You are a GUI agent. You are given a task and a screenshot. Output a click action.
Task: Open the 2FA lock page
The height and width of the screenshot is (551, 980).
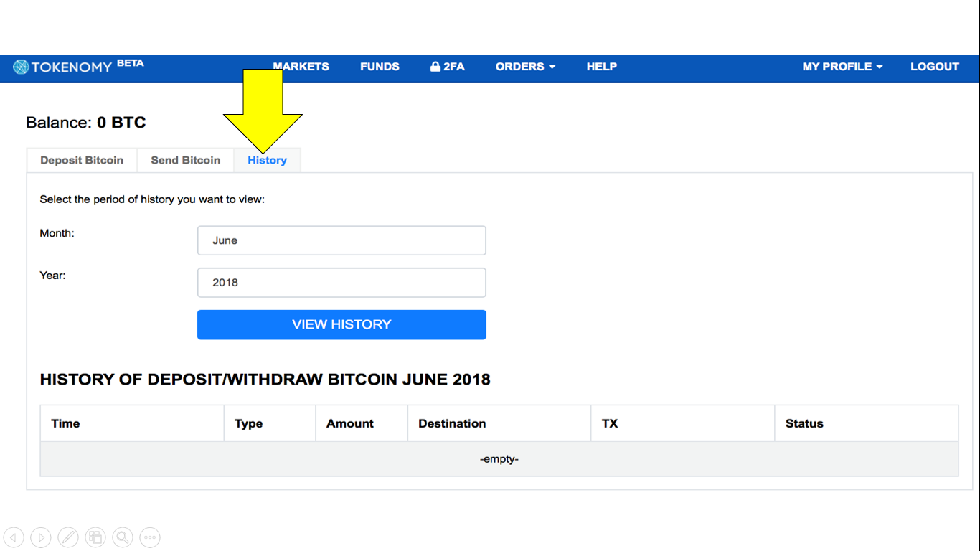coord(448,66)
